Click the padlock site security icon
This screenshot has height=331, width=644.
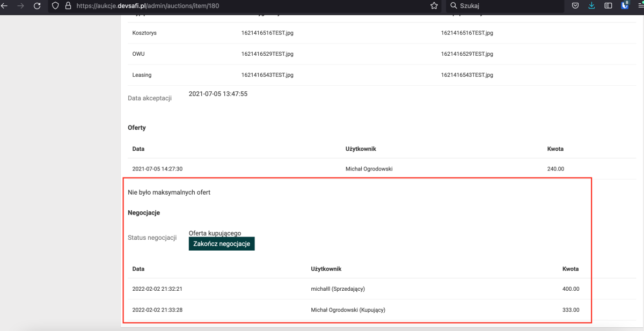(68, 6)
